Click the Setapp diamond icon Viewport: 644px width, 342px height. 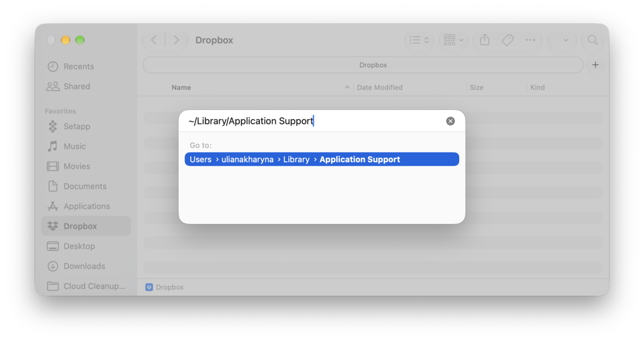(x=53, y=127)
